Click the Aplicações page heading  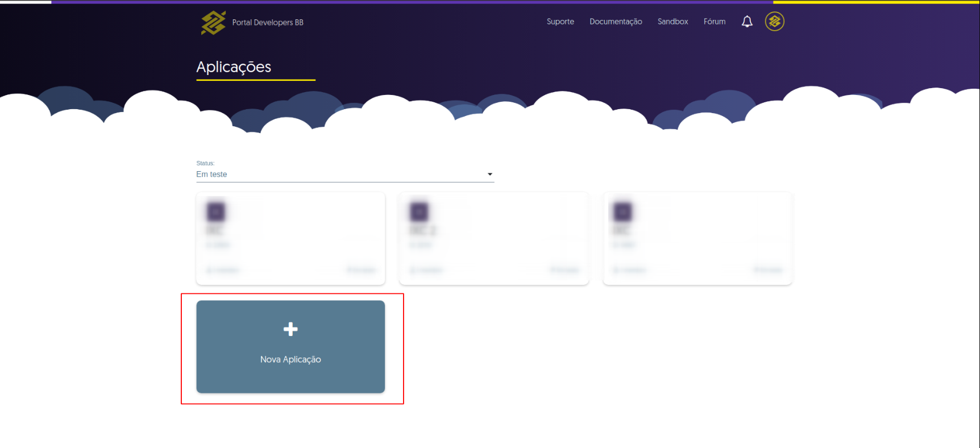coord(234,67)
